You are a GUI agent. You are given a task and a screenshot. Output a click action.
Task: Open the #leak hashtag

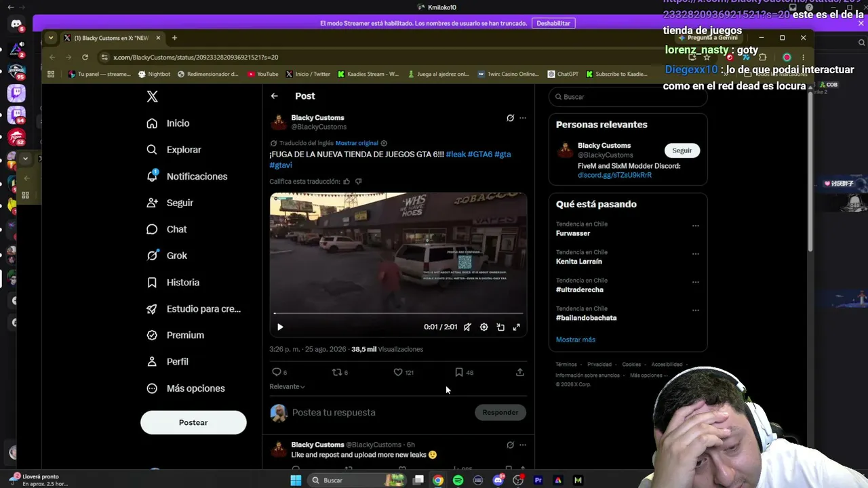tap(456, 155)
